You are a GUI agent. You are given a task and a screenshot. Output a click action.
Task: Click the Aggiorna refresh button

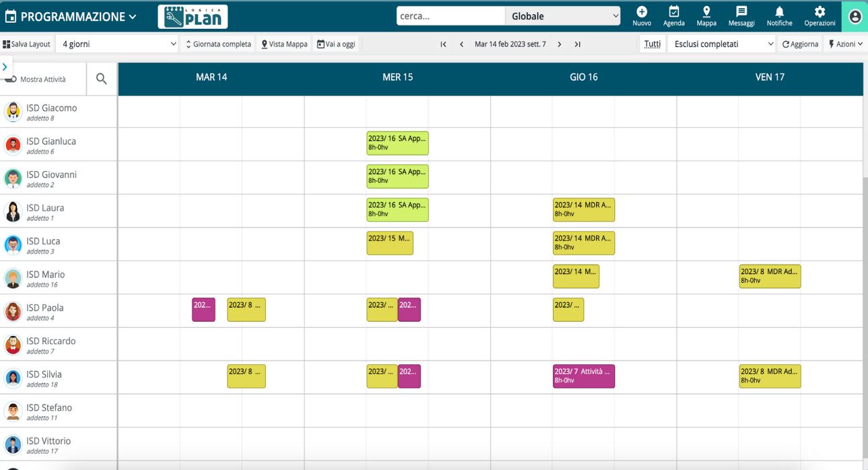click(800, 44)
